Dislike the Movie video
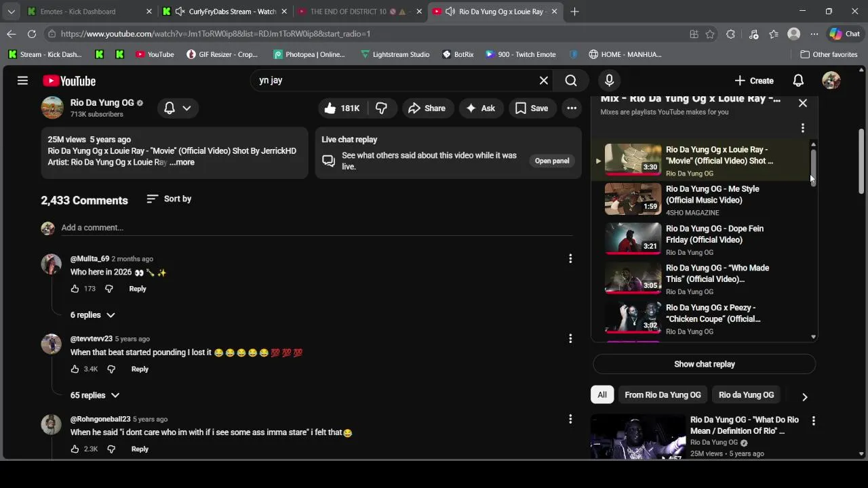This screenshot has width=868, height=488. [381, 108]
